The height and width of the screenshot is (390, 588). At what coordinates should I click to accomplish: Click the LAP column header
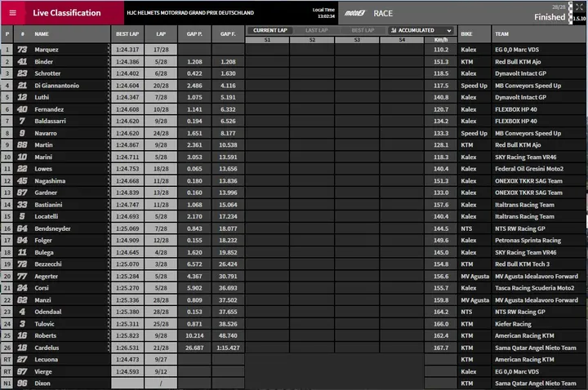point(161,34)
